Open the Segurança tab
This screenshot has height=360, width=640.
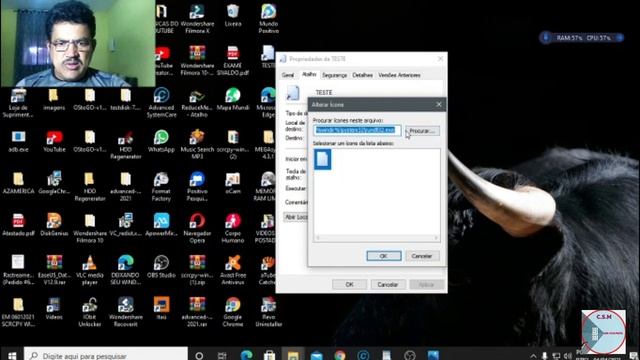(x=334, y=75)
